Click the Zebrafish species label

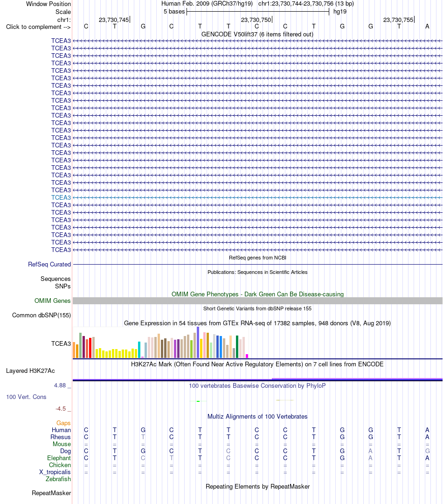[x=58, y=479]
